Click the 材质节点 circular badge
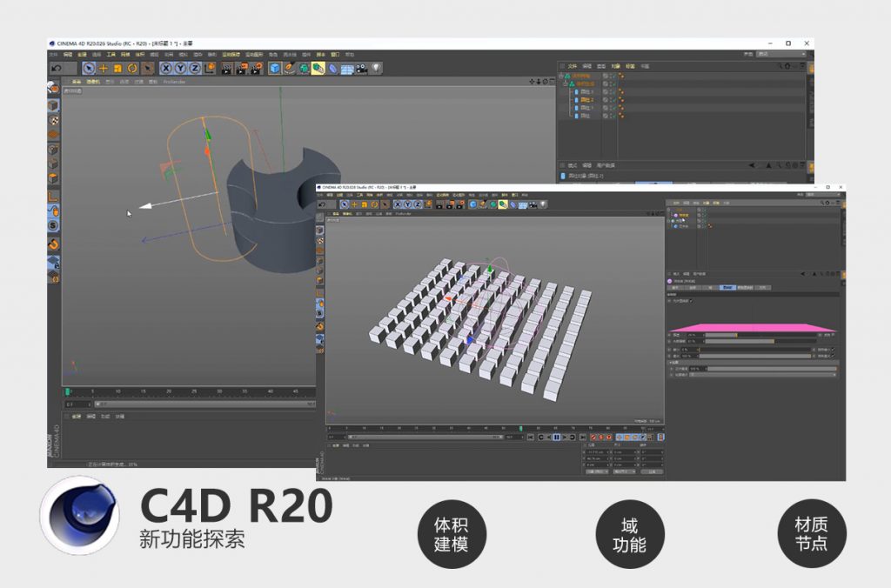The image size is (891, 588). (x=812, y=534)
